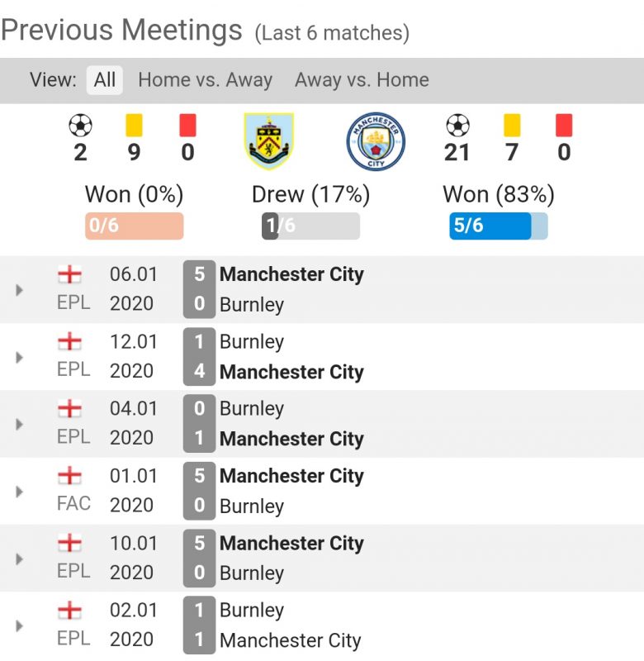644x661 pixels.
Task: Click Manchester City's red card icon
Action: tap(565, 126)
